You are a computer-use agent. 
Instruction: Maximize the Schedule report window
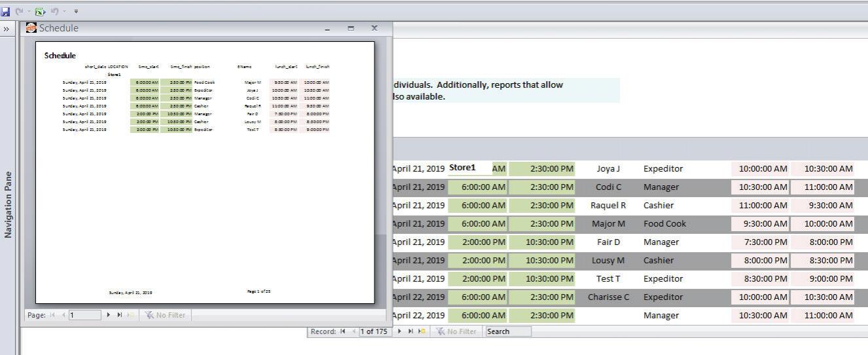click(x=351, y=28)
